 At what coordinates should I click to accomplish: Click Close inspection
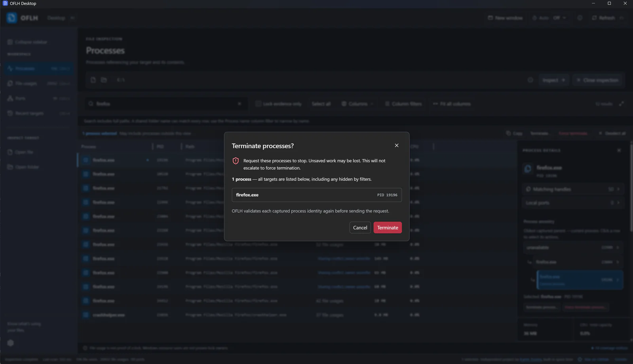(597, 80)
